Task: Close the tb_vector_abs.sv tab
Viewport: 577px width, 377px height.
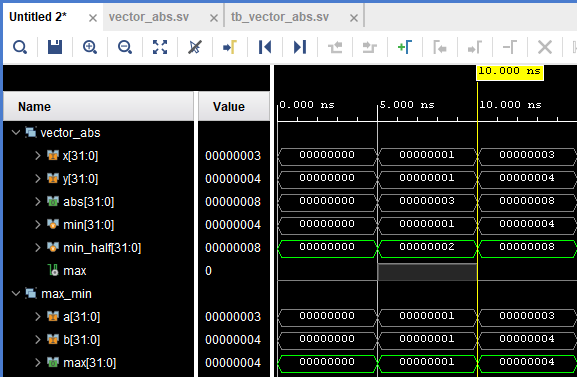Action: (x=354, y=18)
